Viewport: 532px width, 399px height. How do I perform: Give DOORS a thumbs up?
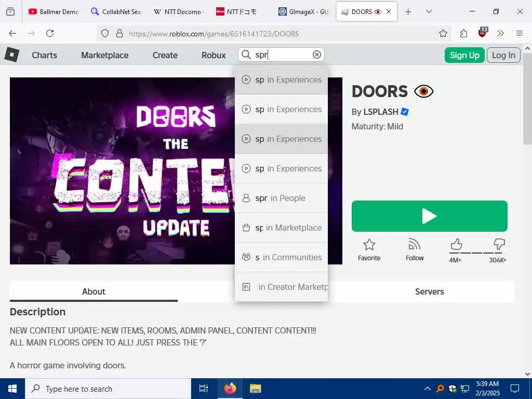click(456, 244)
